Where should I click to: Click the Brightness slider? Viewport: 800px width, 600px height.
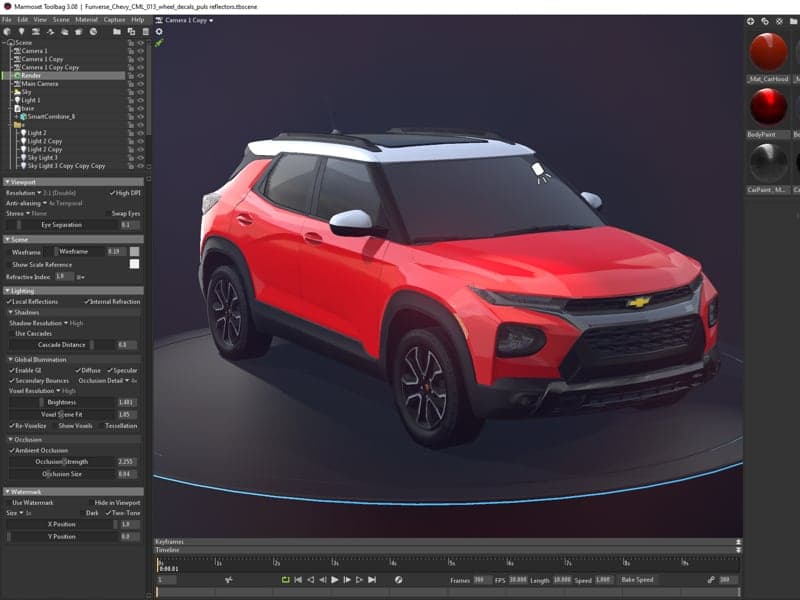[x=62, y=403]
